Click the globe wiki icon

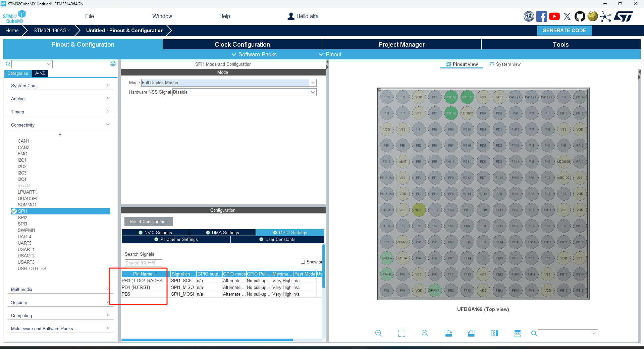pyautogui.click(x=593, y=16)
